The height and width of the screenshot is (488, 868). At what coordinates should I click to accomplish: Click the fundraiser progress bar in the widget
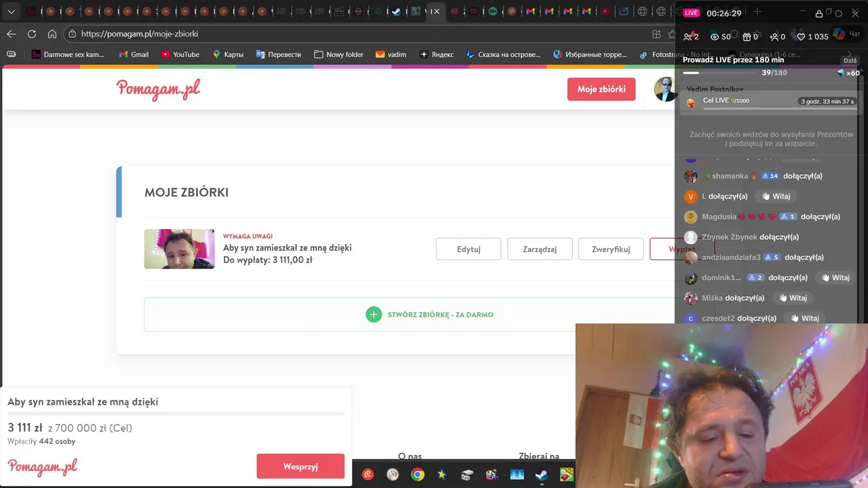(x=176, y=413)
